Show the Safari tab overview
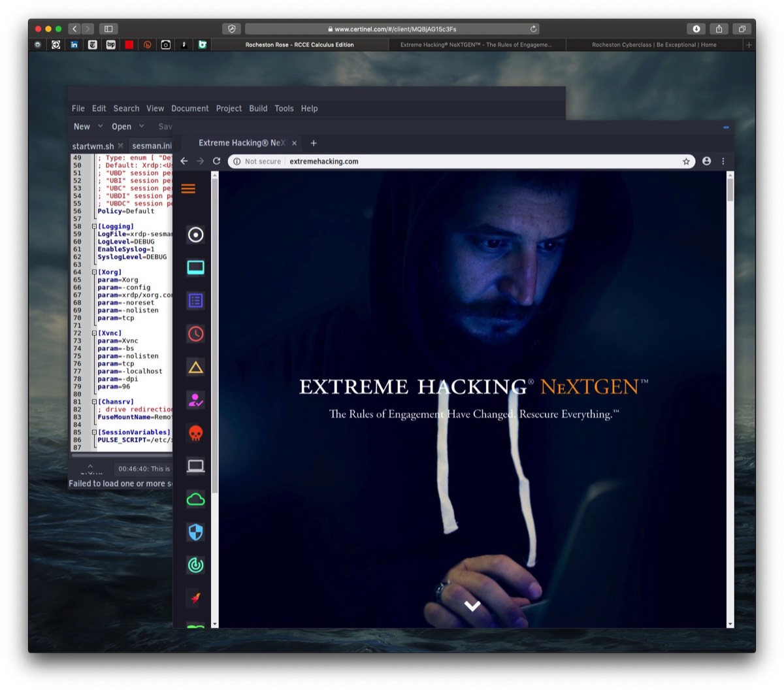 pos(742,29)
